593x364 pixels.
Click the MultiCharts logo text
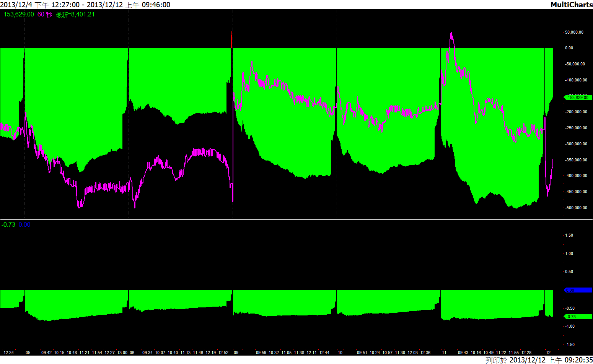(x=572, y=5)
